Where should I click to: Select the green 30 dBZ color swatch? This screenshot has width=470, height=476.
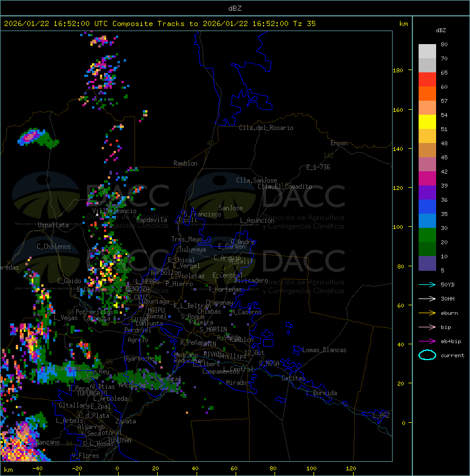point(427,235)
